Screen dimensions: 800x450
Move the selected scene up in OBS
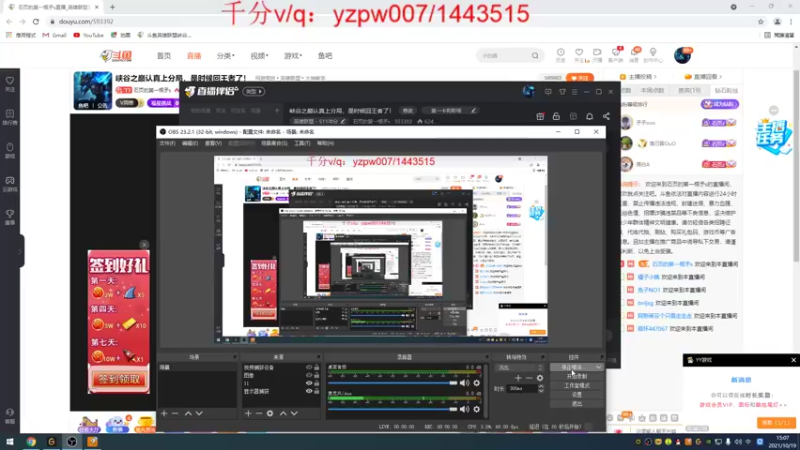(x=188, y=413)
